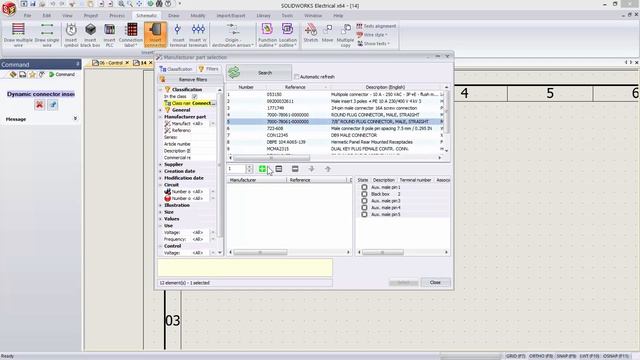This screenshot has width=640, height=360.
Task: Check the 'Aux. male pin 3' state box
Action: pyautogui.click(x=364, y=201)
